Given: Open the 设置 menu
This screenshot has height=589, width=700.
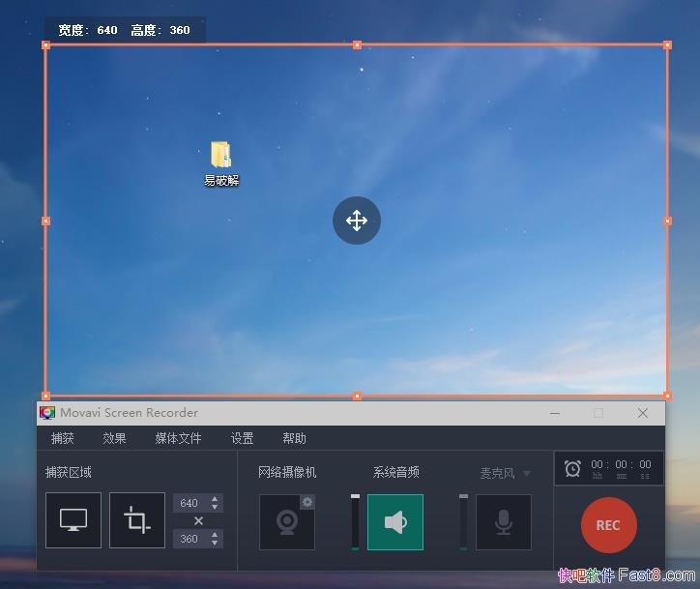Looking at the screenshot, I should pyautogui.click(x=242, y=438).
